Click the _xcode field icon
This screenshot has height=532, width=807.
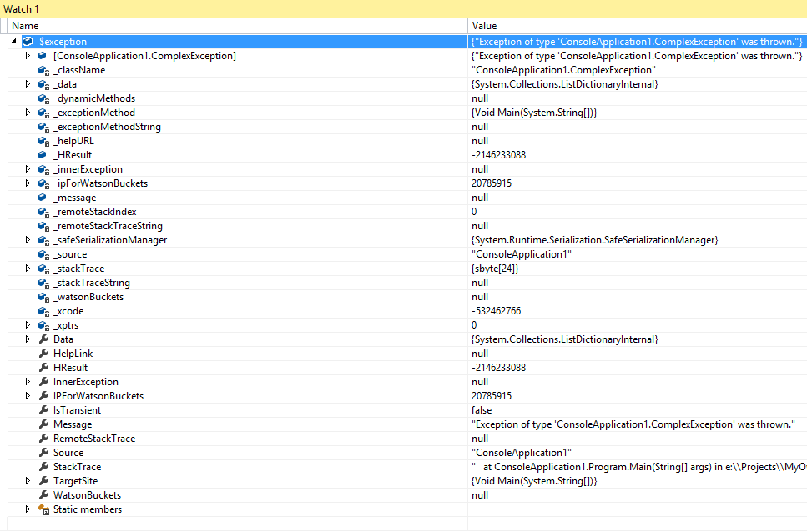[x=43, y=312]
